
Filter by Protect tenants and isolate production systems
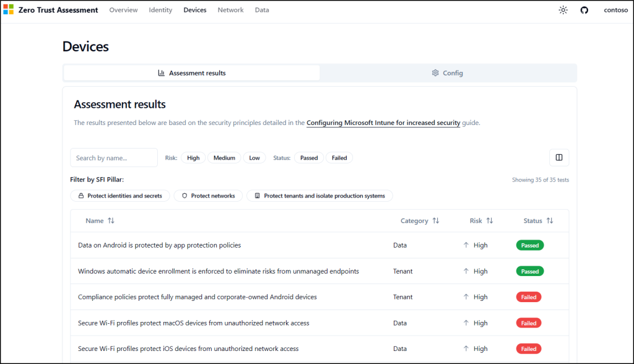pyautogui.click(x=319, y=196)
